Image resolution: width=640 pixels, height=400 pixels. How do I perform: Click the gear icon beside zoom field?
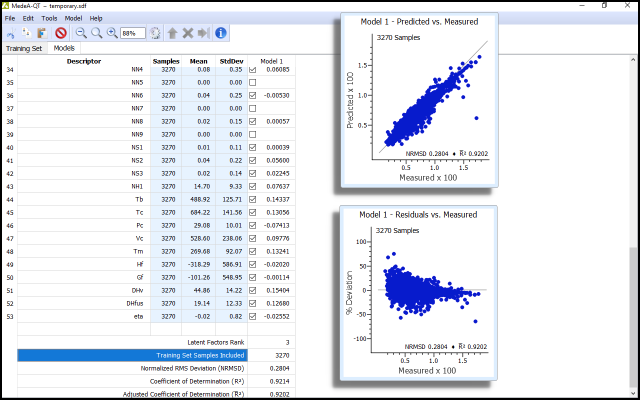click(156, 33)
